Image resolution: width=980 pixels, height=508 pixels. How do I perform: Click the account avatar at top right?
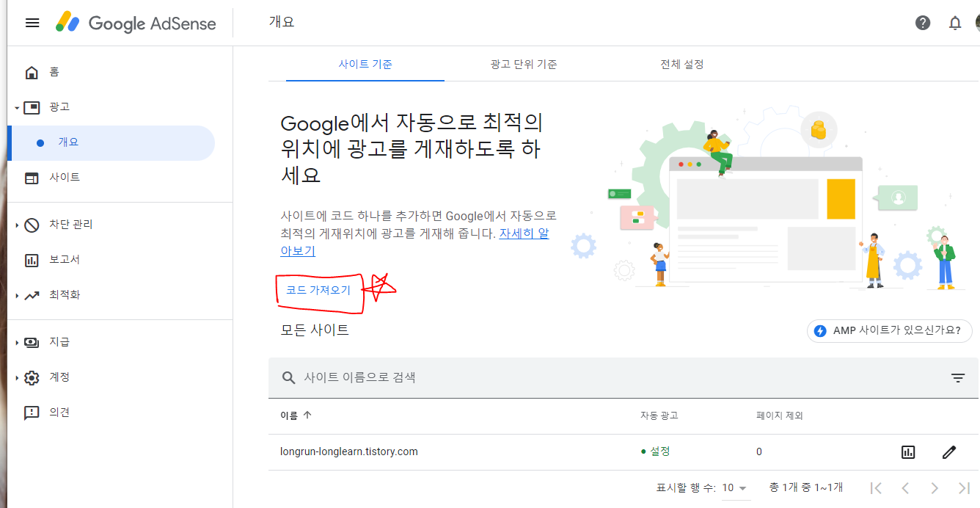(x=978, y=23)
